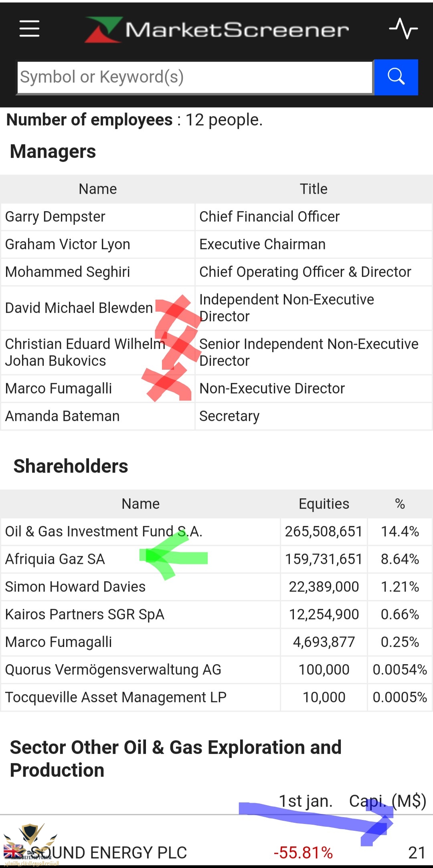Click the Symbol or Keyword search field
The width and height of the screenshot is (433, 868).
[x=195, y=77]
